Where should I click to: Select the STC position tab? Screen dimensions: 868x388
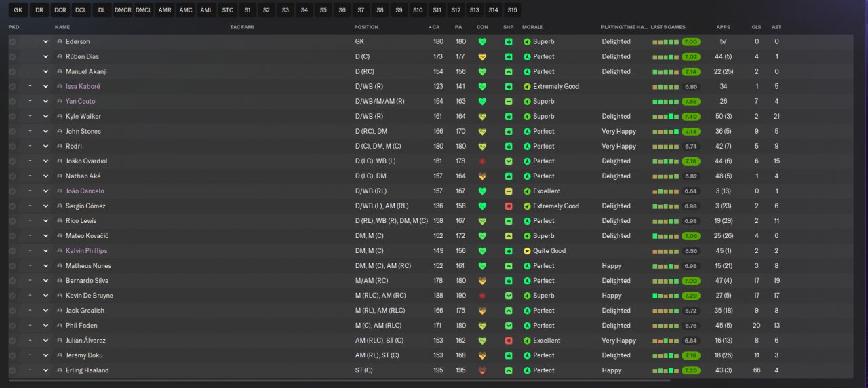pos(228,10)
